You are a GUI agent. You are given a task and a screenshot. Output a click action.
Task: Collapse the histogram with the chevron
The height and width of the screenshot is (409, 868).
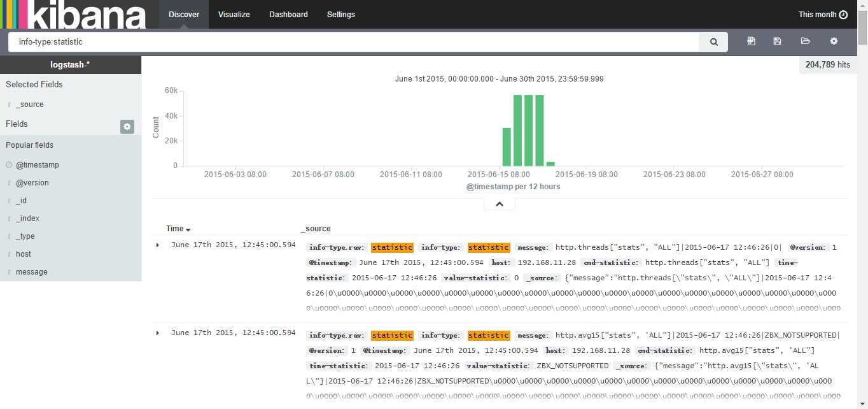(500, 204)
